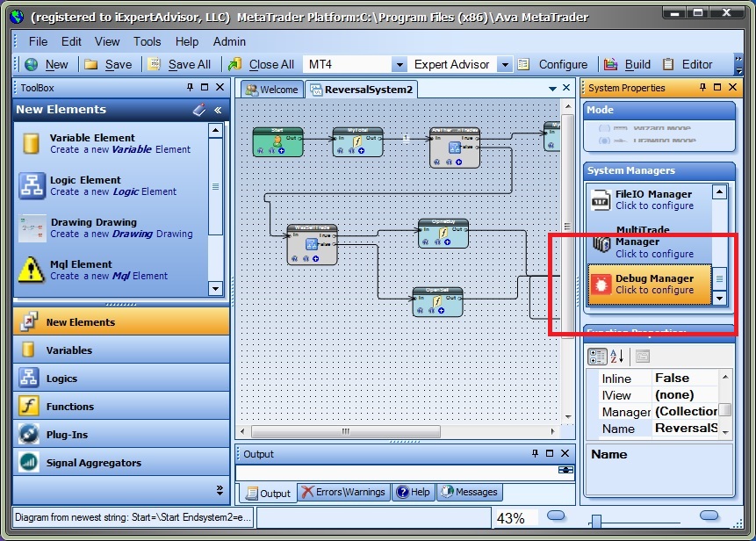The width and height of the screenshot is (756, 541).
Task: Click the Start element on the diagram
Action: (278, 141)
